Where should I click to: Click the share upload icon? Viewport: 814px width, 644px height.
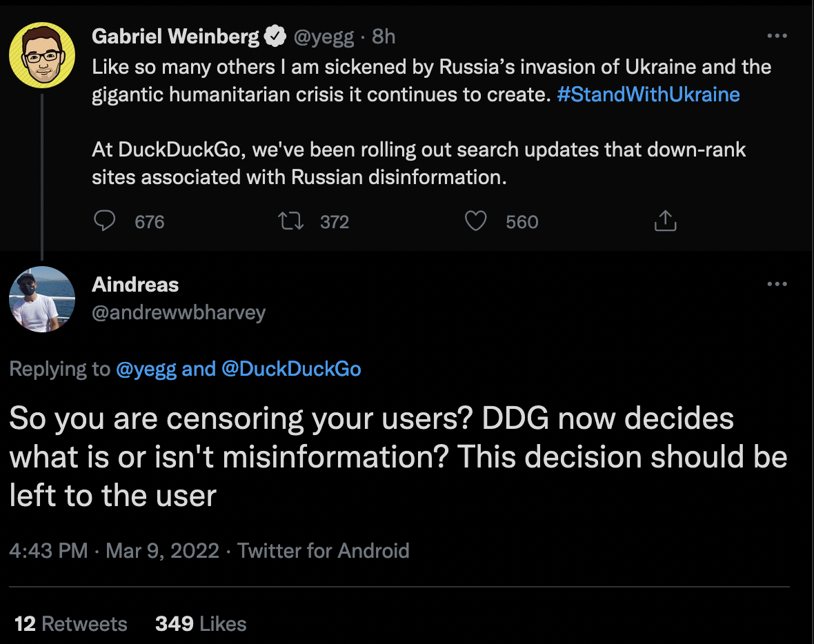point(665,221)
